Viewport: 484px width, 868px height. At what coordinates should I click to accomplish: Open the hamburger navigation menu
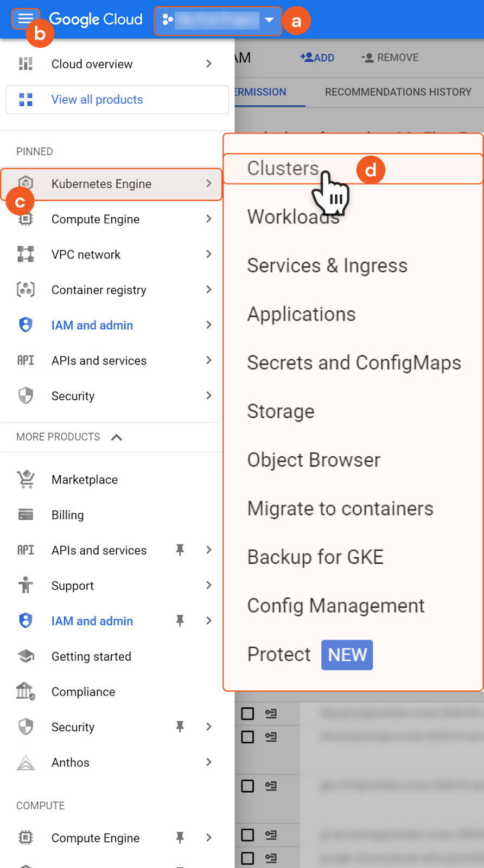[x=25, y=19]
